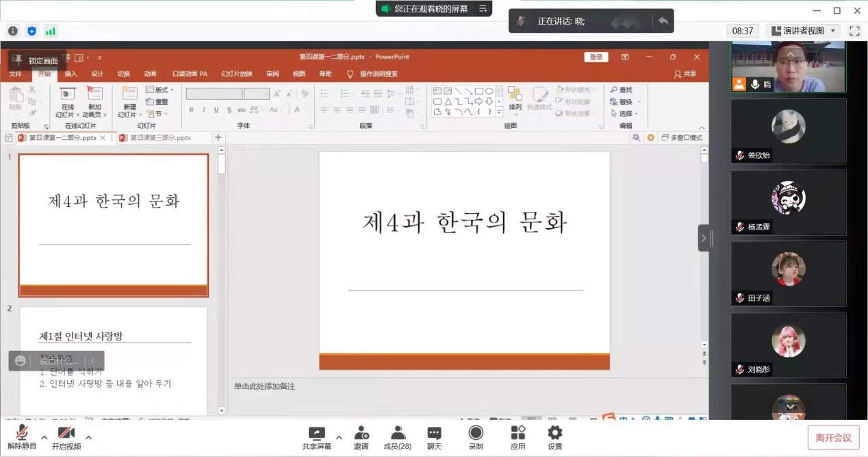Open meeting Settings gear

554,437
